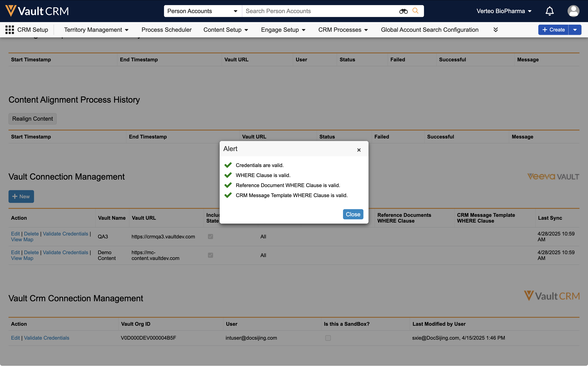The image size is (588, 367).
Task: Expand the Verteo BioPharma vault selector
Action: point(504,11)
